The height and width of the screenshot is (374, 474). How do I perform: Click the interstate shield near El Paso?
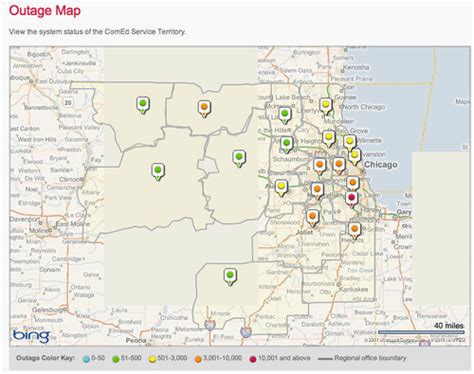246,332
